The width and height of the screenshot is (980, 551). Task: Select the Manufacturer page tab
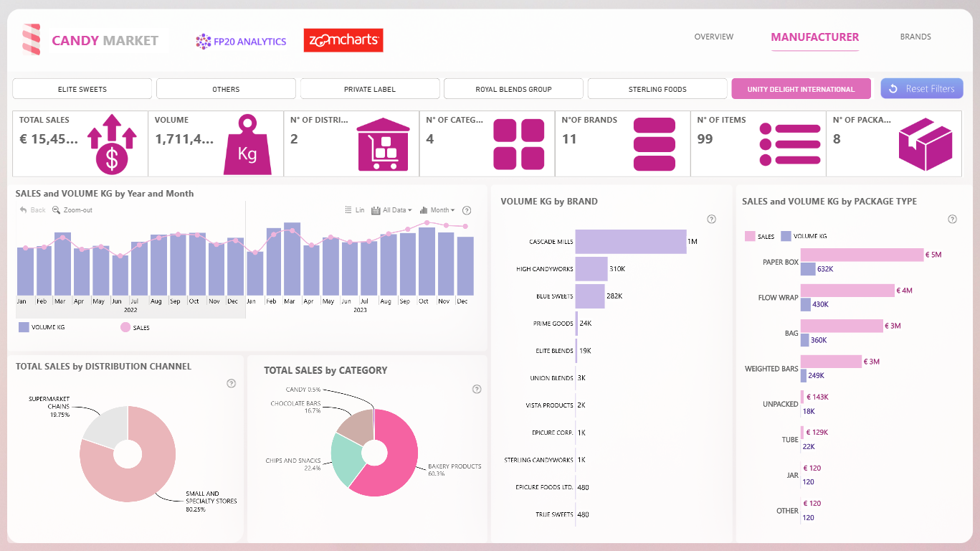pyautogui.click(x=814, y=37)
